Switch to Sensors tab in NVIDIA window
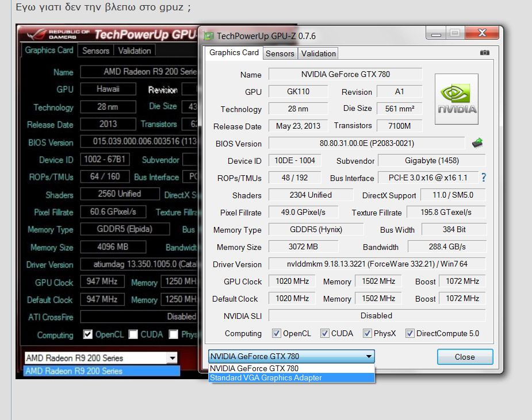Image resolution: width=532 pixels, height=420 pixels. (280, 53)
